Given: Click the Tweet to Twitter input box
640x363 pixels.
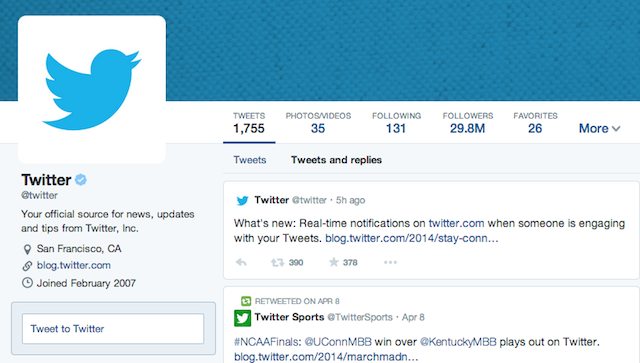Looking at the screenshot, I should point(113,329).
